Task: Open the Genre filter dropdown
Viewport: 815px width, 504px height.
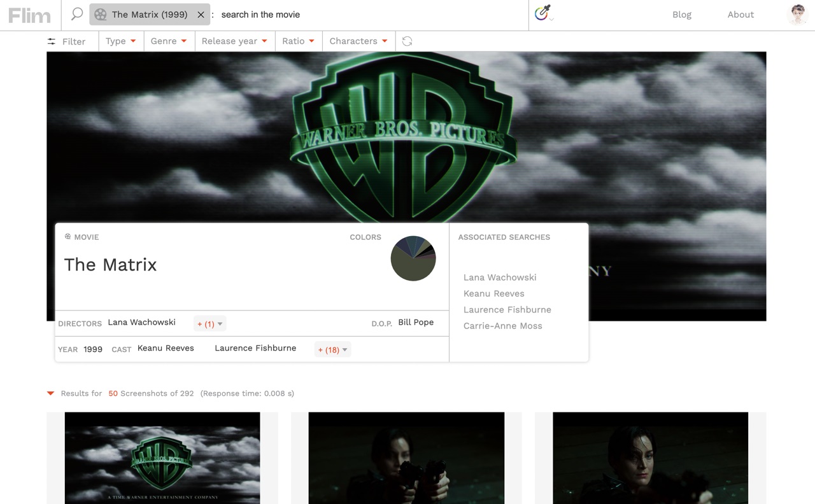Action: (x=169, y=41)
